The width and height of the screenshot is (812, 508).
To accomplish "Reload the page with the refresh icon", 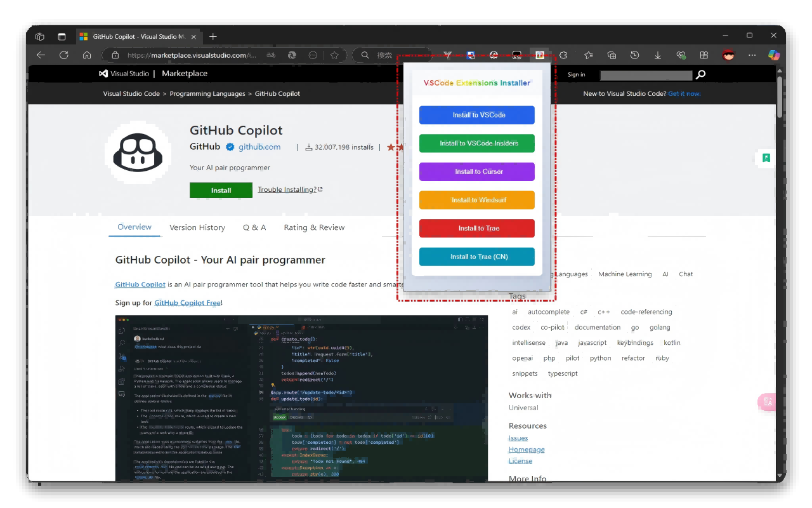I will [x=63, y=55].
